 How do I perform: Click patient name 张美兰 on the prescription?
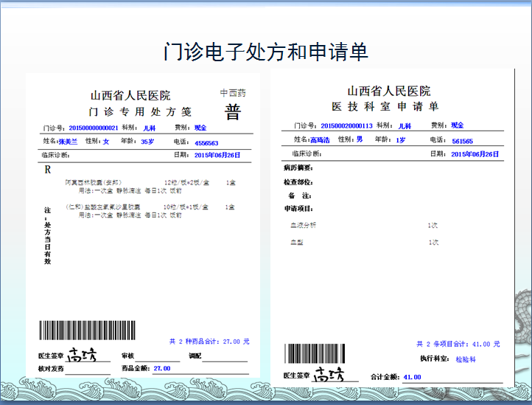pos(68,141)
